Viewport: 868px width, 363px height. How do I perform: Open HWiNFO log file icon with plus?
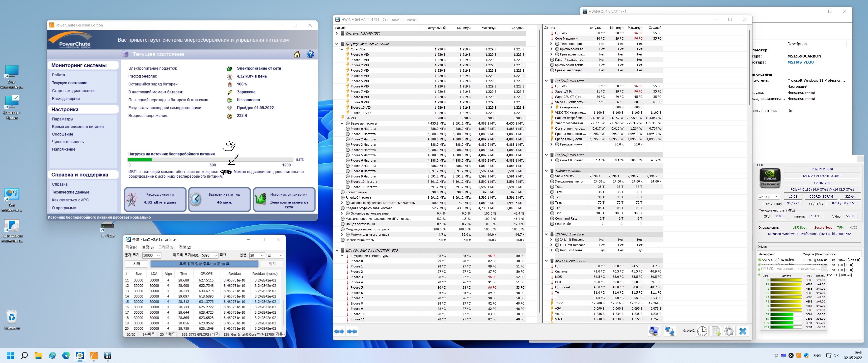click(716, 331)
